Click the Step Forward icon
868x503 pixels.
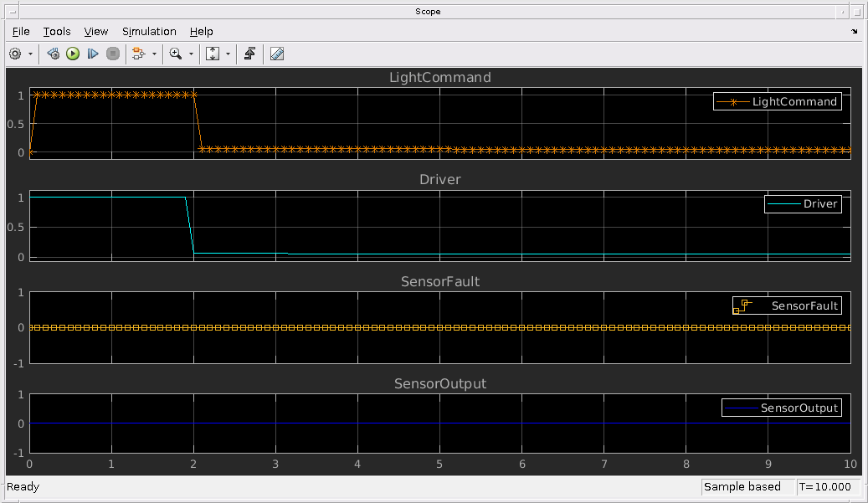pyautogui.click(x=93, y=54)
